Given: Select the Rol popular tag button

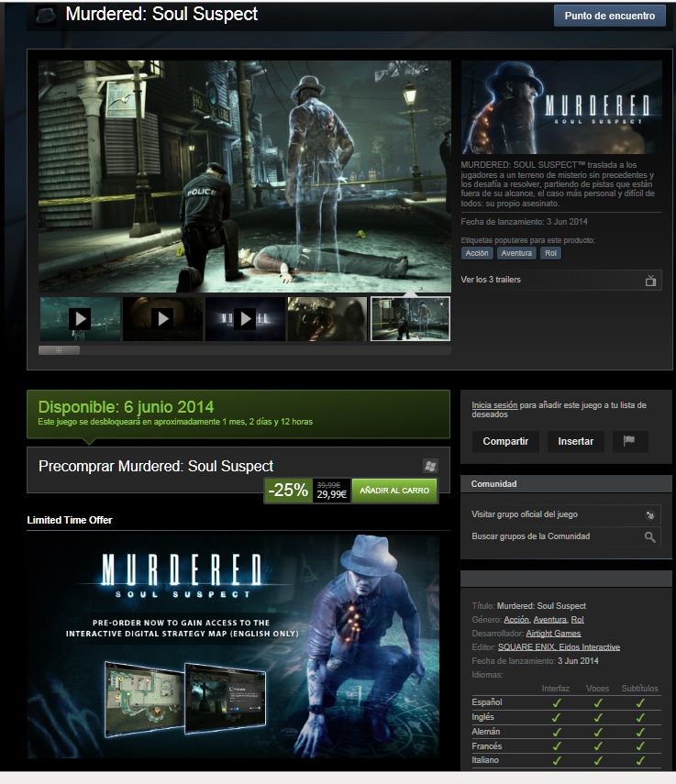Looking at the screenshot, I should click(x=550, y=253).
